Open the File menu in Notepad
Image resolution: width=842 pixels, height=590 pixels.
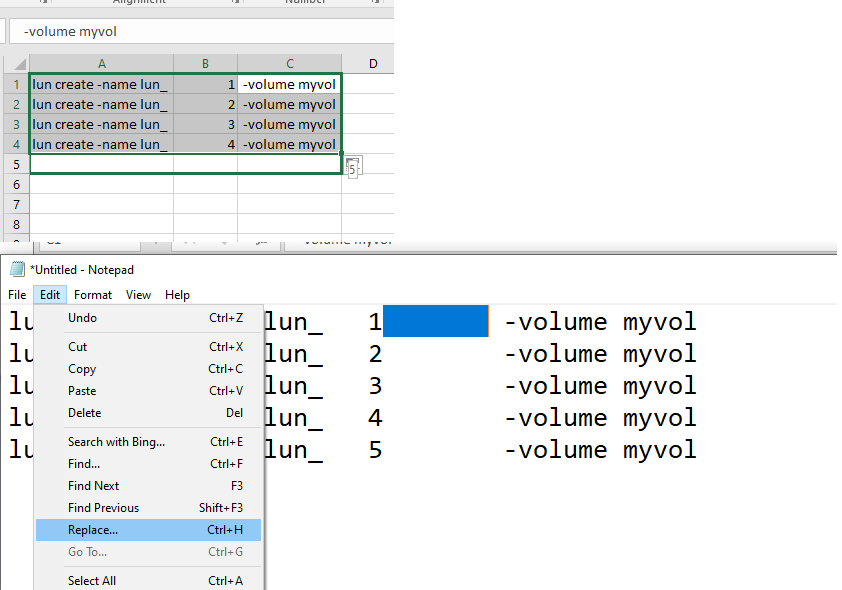(17, 295)
